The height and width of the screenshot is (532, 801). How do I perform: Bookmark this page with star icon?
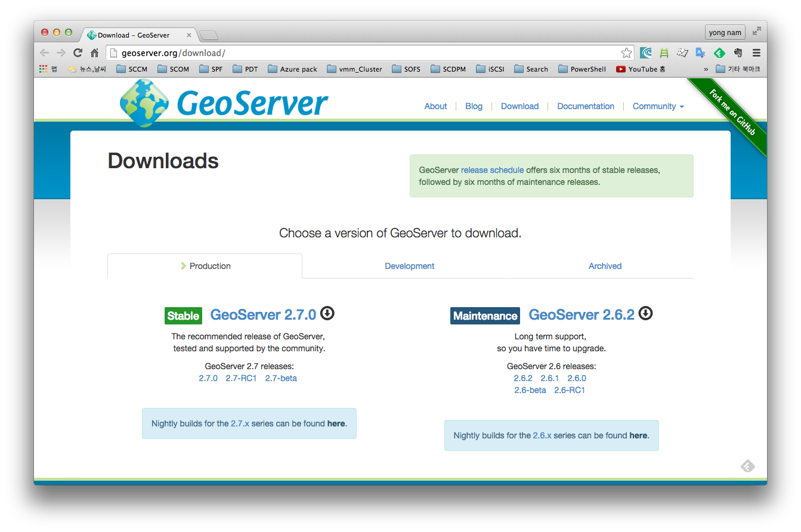626,52
